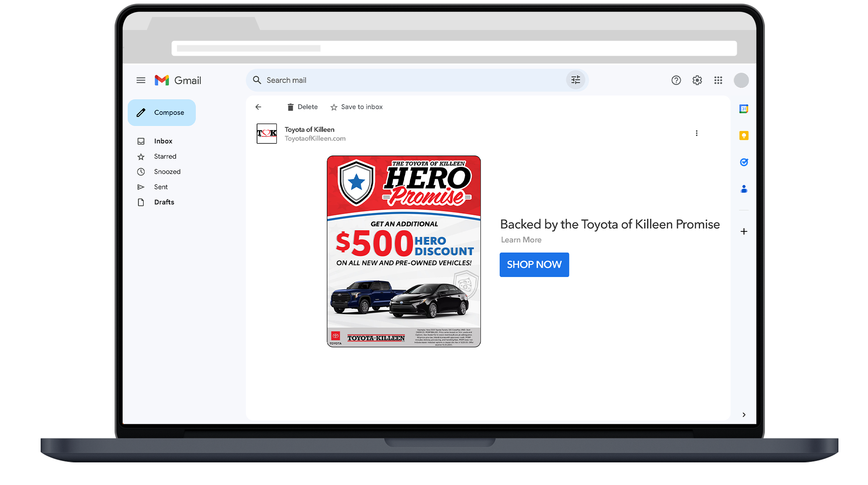The width and height of the screenshot is (868, 485).
Task: Open the Inbox folder
Action: [x=163, y=141]
